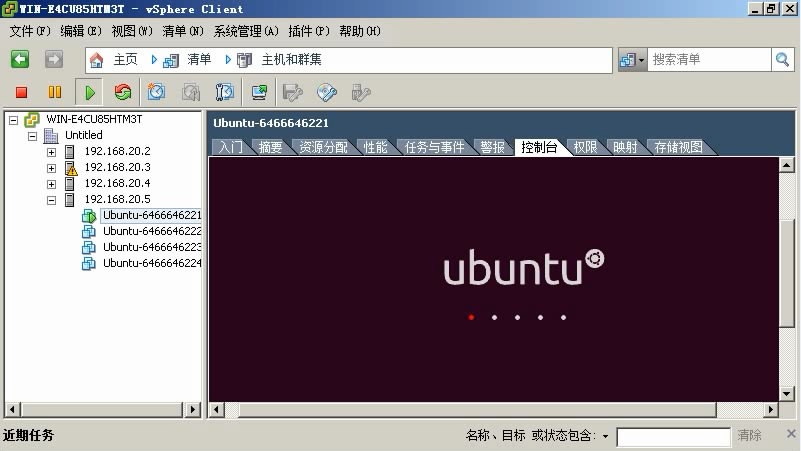Switch to the 存储视图 tab
The image size is (801, 451).
pyautogui.click(x=678, y=147)
